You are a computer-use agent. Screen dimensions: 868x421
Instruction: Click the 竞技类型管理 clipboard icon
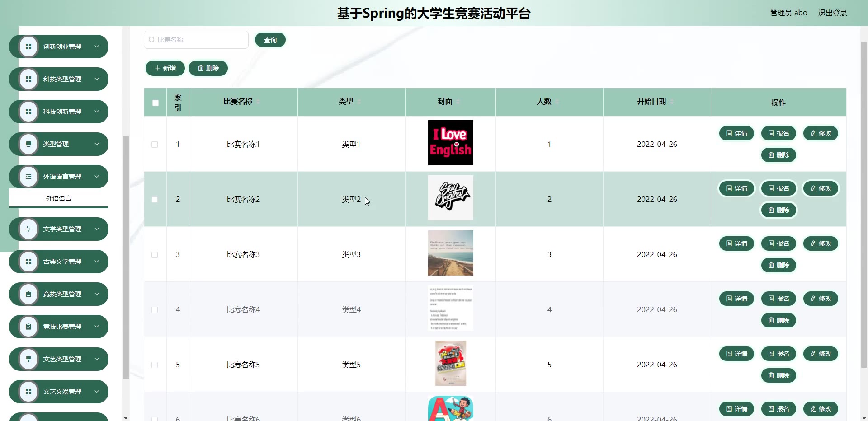[28, 294]
